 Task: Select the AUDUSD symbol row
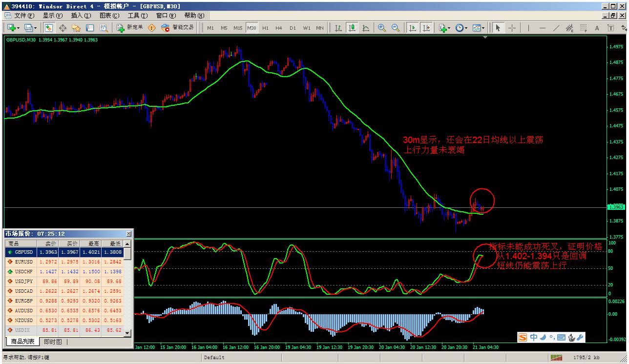click(x=64, y=311)
